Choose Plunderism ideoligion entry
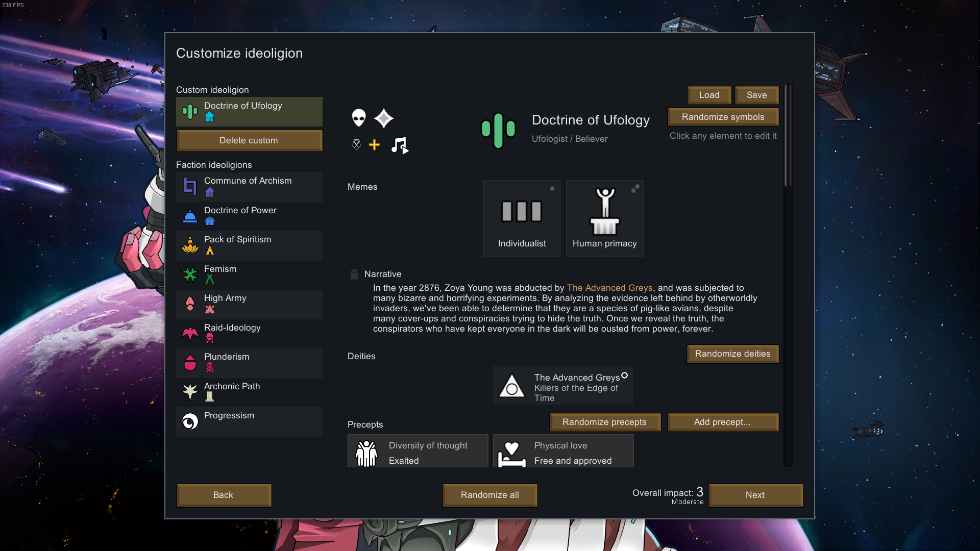Image resolution: width=980 pixels, height=551 pixels. pos(249,363)
